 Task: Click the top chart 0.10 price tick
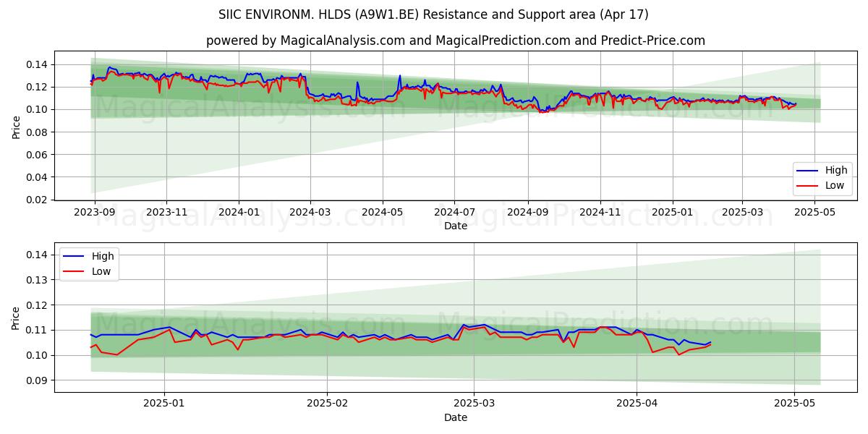coord(38,109)
